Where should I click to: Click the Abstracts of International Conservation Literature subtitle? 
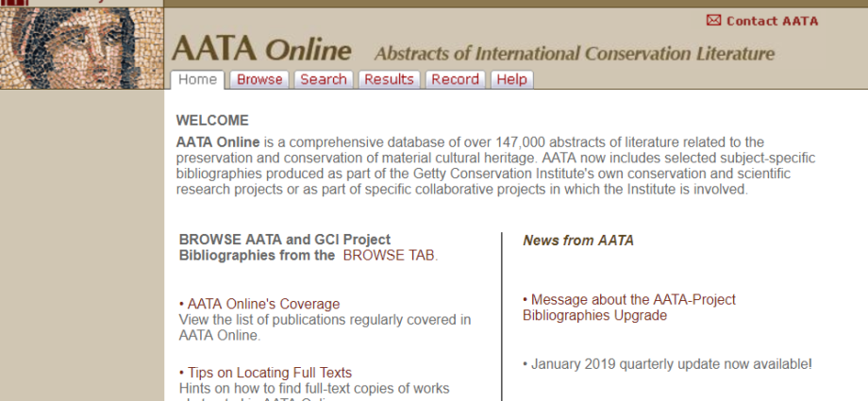pyautogui.click(x=575, y=53)
